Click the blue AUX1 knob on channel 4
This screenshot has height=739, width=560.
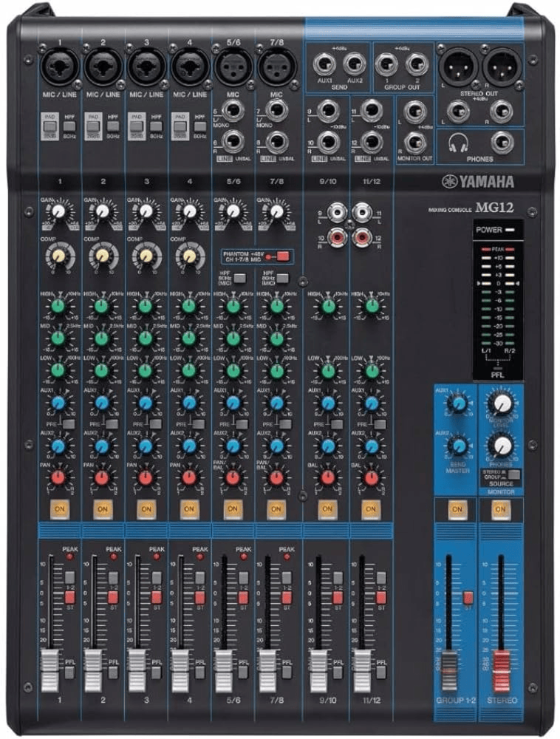pyautogui.click(x=189, y=402)
